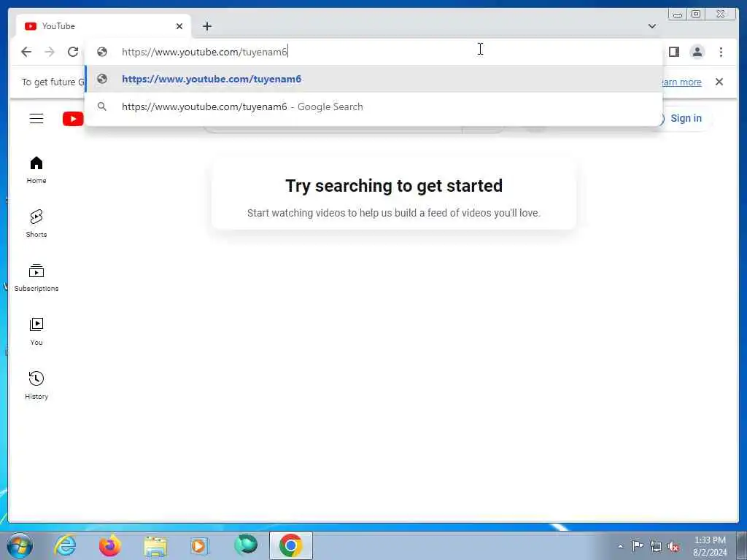Open Windows Explorer from taskbar
This screenshot has width=747, height=560.
pos(155,545)
